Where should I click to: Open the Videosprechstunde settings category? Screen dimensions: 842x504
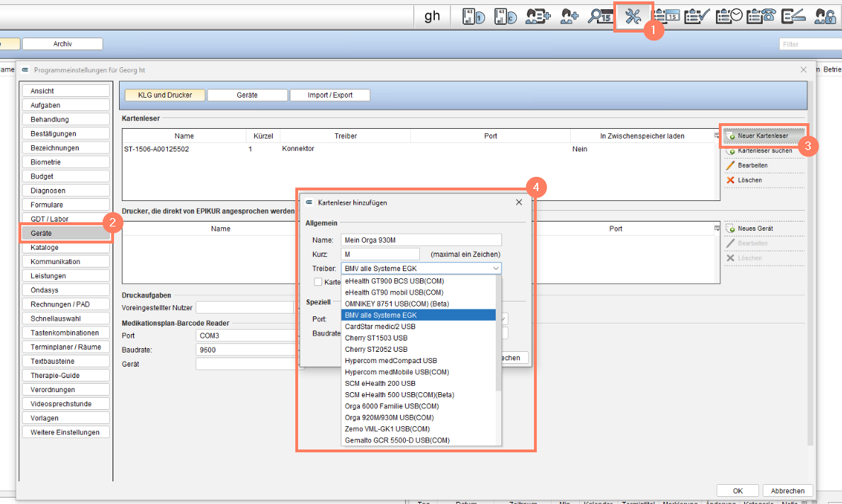coord(66,404)
